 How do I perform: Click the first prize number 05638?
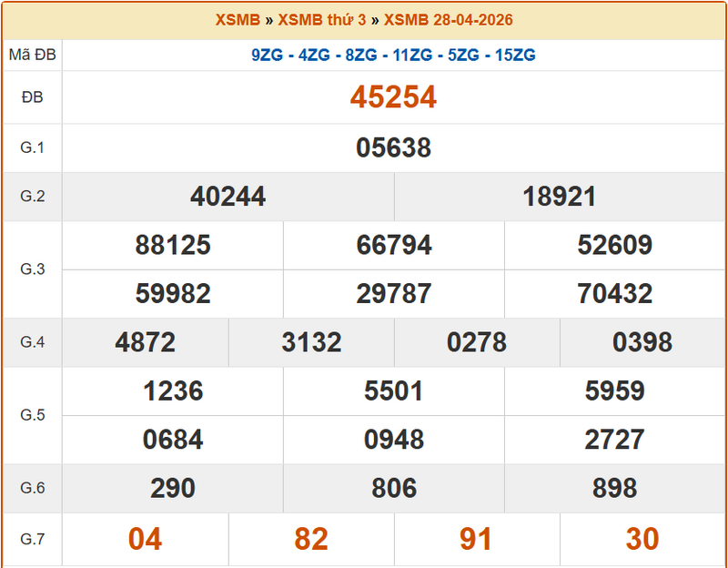[x=393, y=147]
